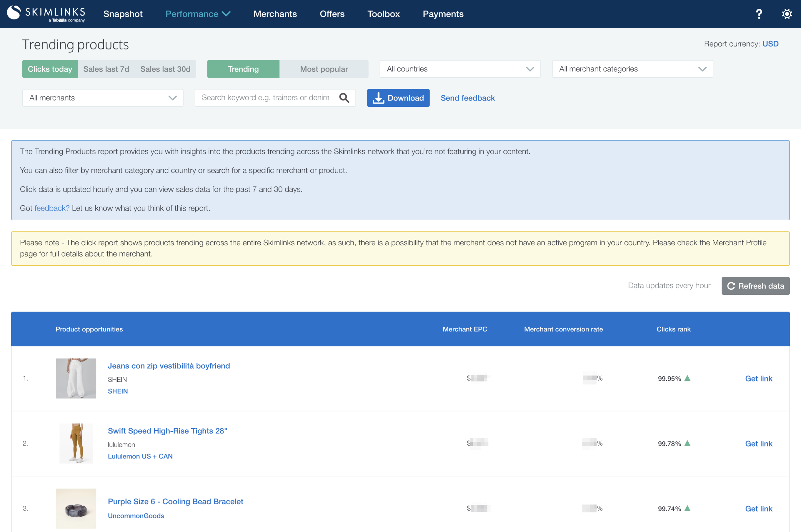801x532 pixels.
Task: Click the Skimlinks logo icon
Action: 14,13
